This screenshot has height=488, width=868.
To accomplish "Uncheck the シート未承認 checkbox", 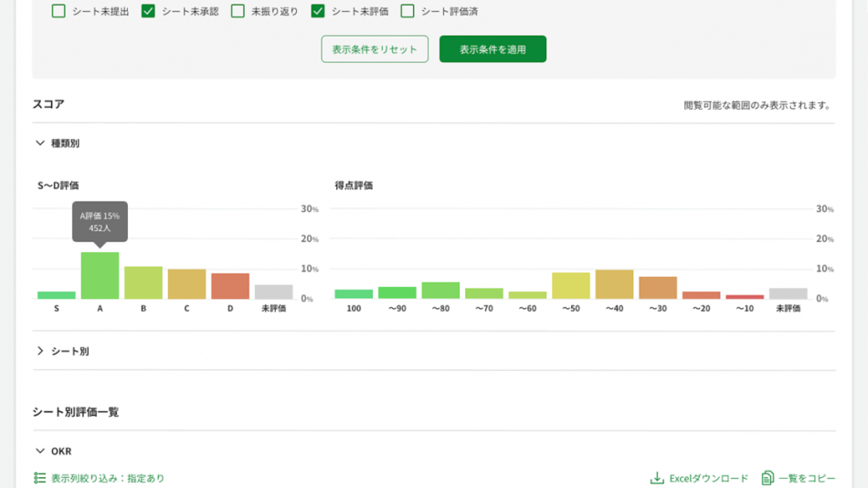I will 148,12.
